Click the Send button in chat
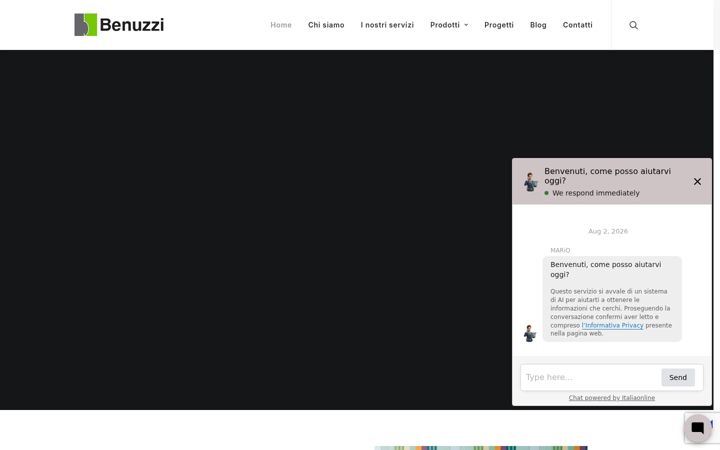The image size is (720, 450). (x=678, y=377)
